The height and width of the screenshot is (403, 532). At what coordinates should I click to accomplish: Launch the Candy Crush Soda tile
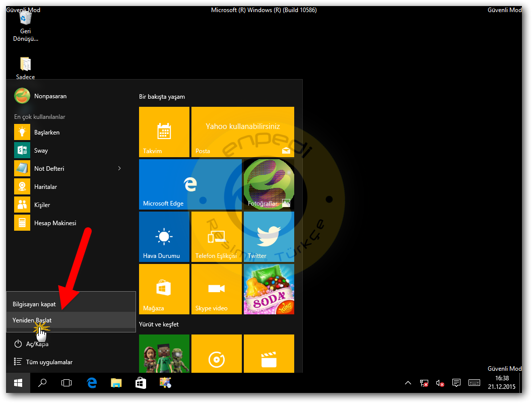(269, 289)
